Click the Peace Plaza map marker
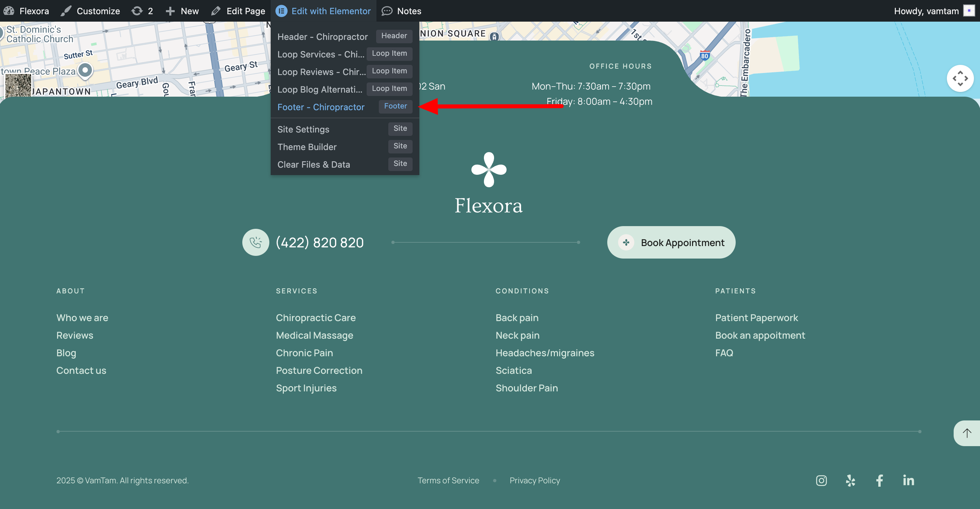 tap(85, 70)
